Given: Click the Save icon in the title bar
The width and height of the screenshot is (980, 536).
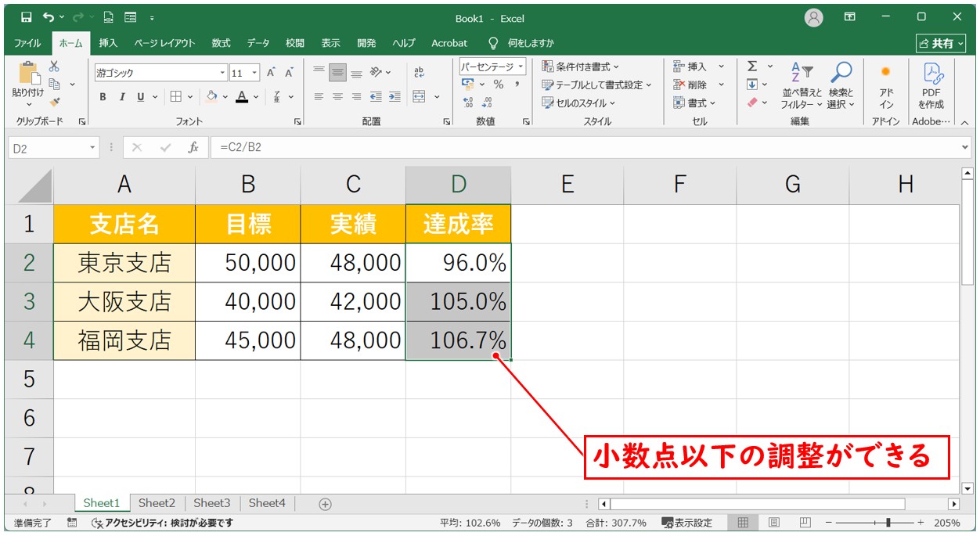Looking at the screenshot, I should click(x=27, y=17).
